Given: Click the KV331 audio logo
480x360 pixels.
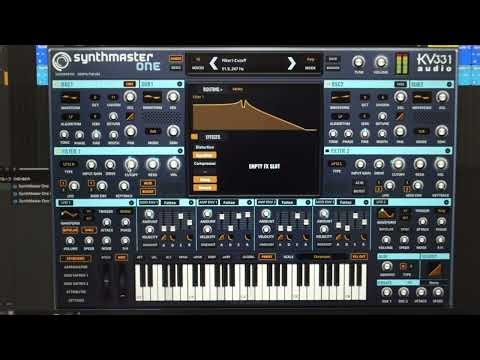Looking at the screenshot, I should pos(434,63).
